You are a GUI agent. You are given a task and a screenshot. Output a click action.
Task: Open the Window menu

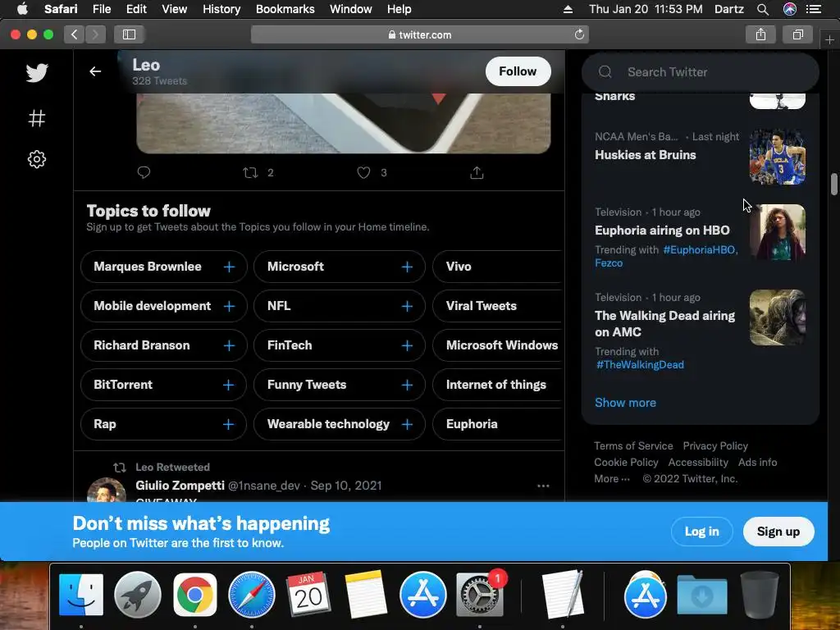[x=351, y=9]
